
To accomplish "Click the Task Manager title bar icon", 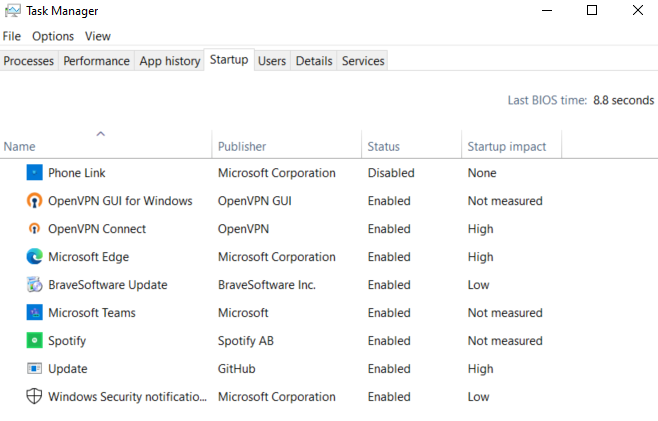I will [x=12, y=11].
